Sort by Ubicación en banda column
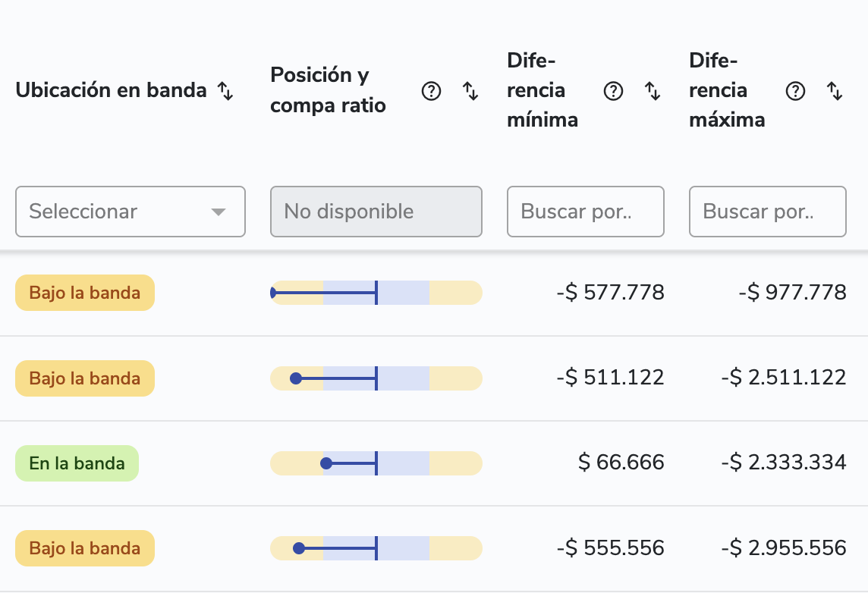 point(225,91)
